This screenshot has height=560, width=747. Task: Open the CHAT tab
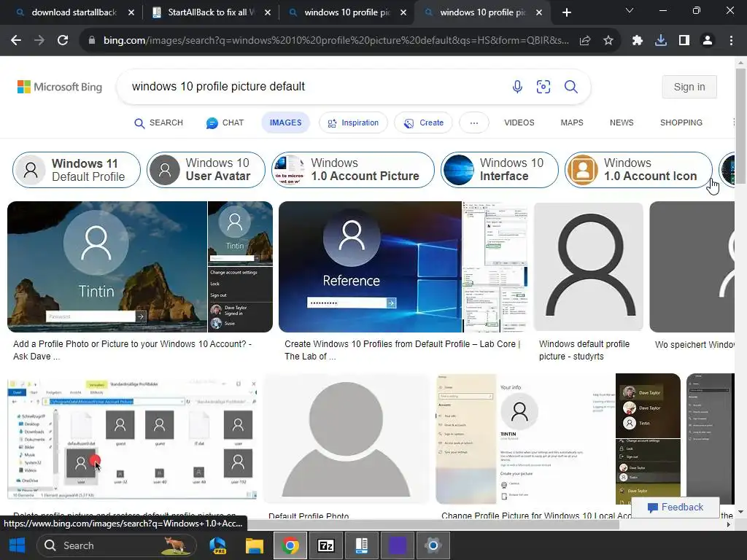coord(225,122)
